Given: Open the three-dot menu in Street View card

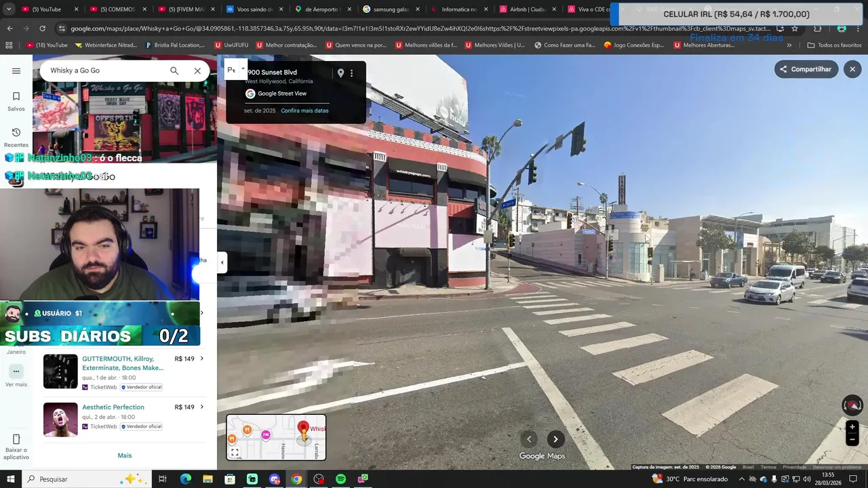Looking at the screenshot, I should click(x=351, y=73).
